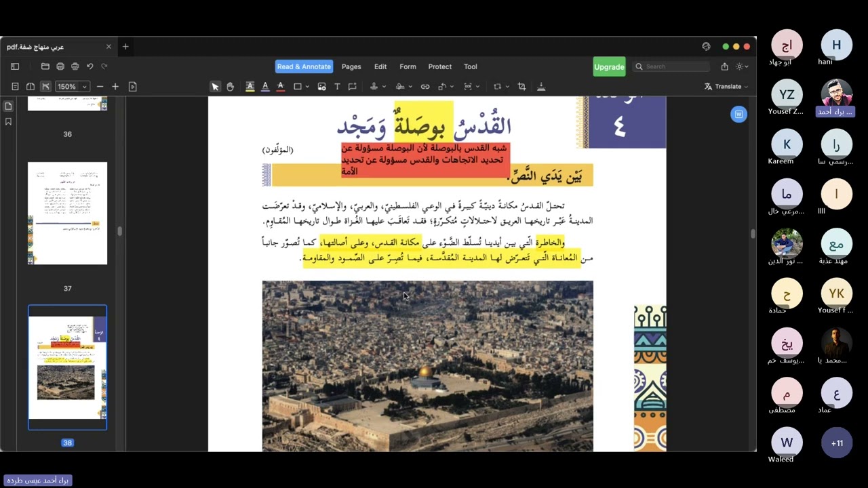Select the text box T tool
This screenshot has width=868, height=488.
(x=337, y=87)
